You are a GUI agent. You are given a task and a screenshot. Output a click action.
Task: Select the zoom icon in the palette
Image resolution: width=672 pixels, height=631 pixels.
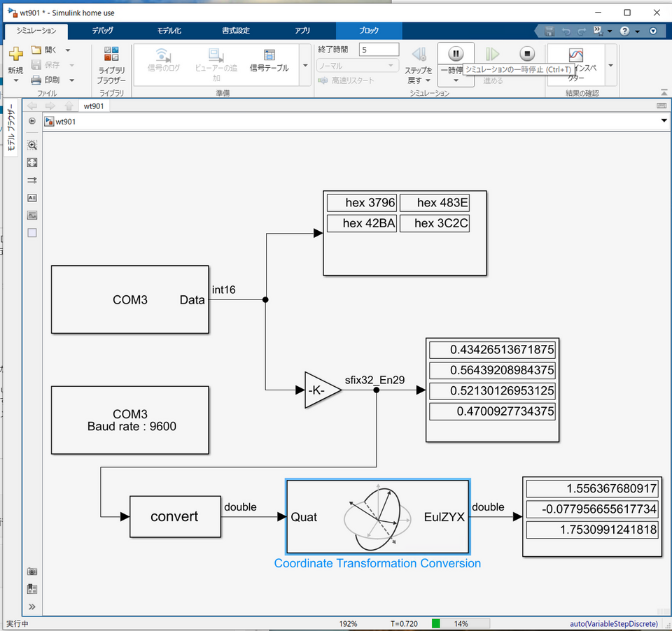pos(31,146)
